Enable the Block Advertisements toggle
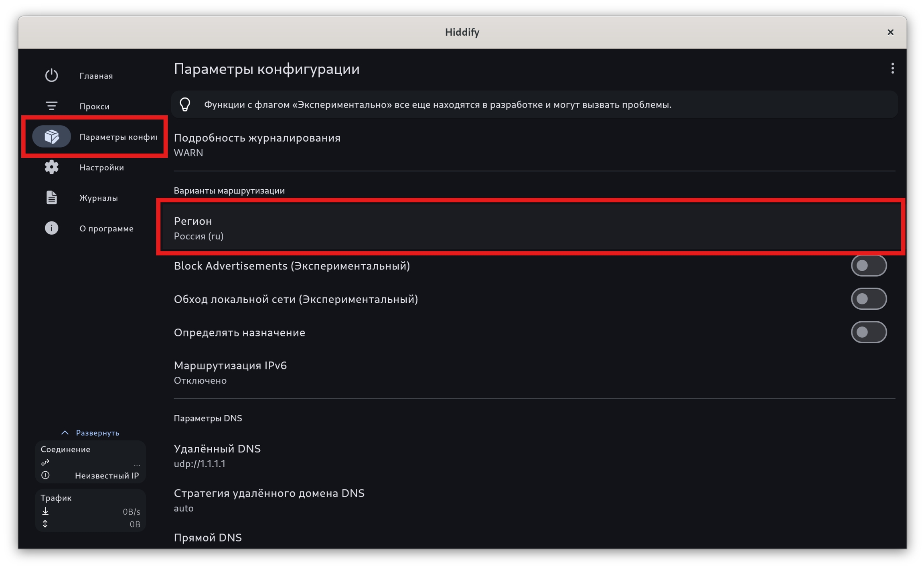This screenshot has height=568, width=924. tap(868, 266)
